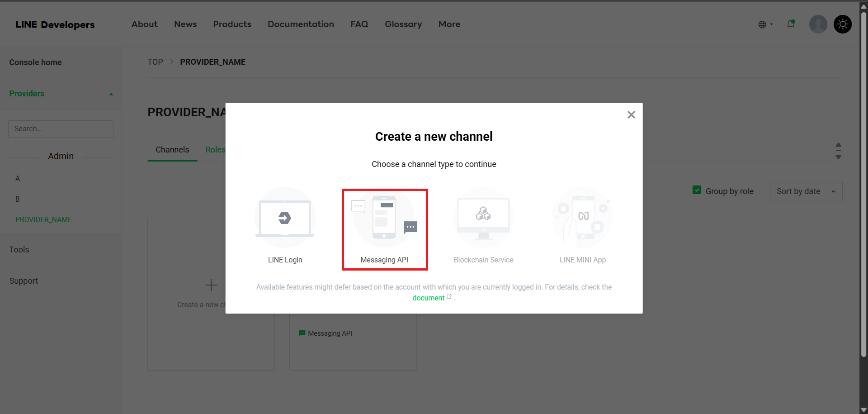The width and height of the screenshot is (868, 414).
Task: Click the down arrow of the side stepper
Action: pos(839,157)
